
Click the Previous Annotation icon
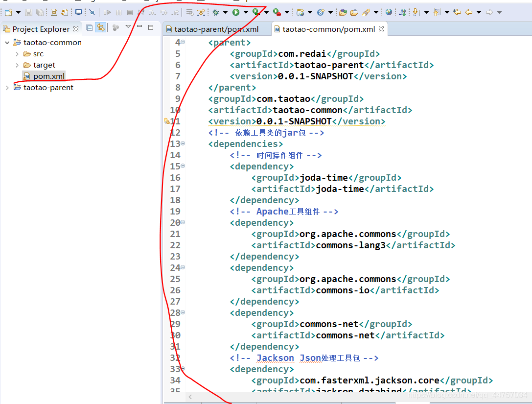click(x=437, y=13)
